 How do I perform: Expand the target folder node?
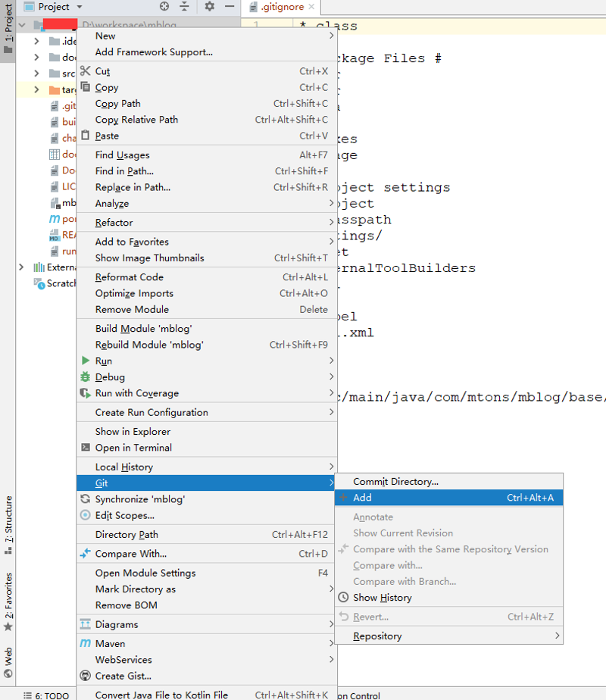[36, 89]
